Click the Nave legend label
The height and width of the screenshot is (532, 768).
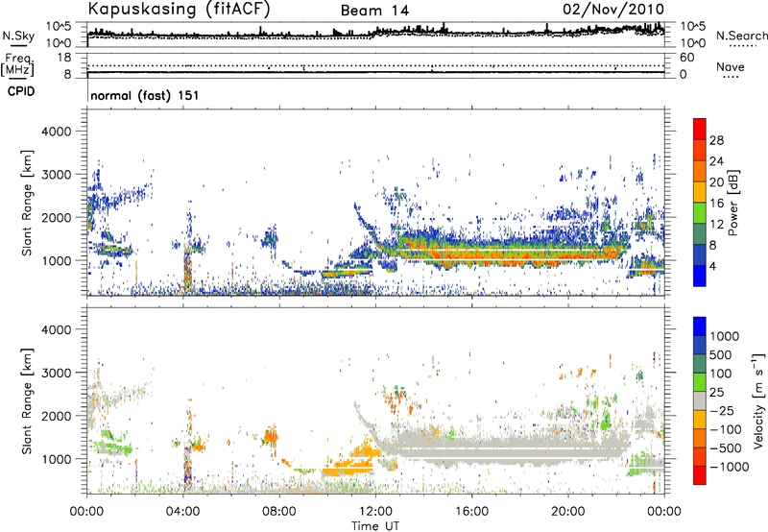[731, 66]
